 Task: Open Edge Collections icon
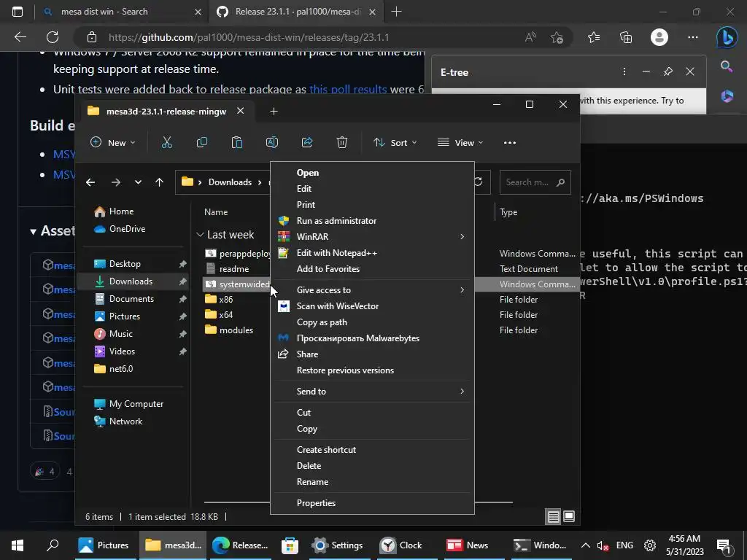point(626,37)
